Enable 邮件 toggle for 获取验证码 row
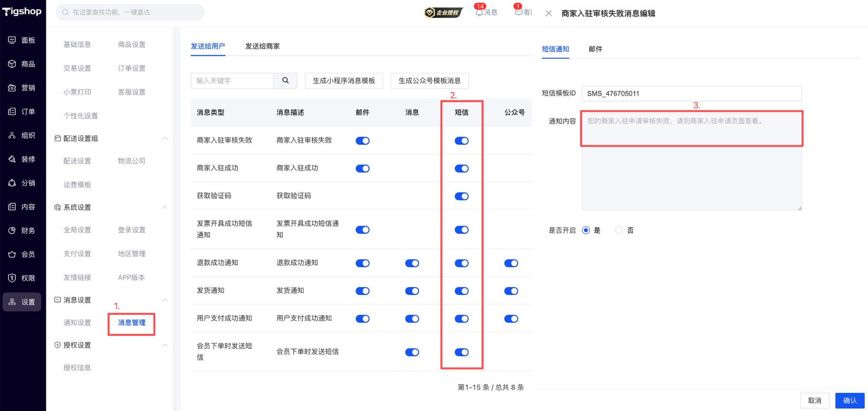 [362, 196]
